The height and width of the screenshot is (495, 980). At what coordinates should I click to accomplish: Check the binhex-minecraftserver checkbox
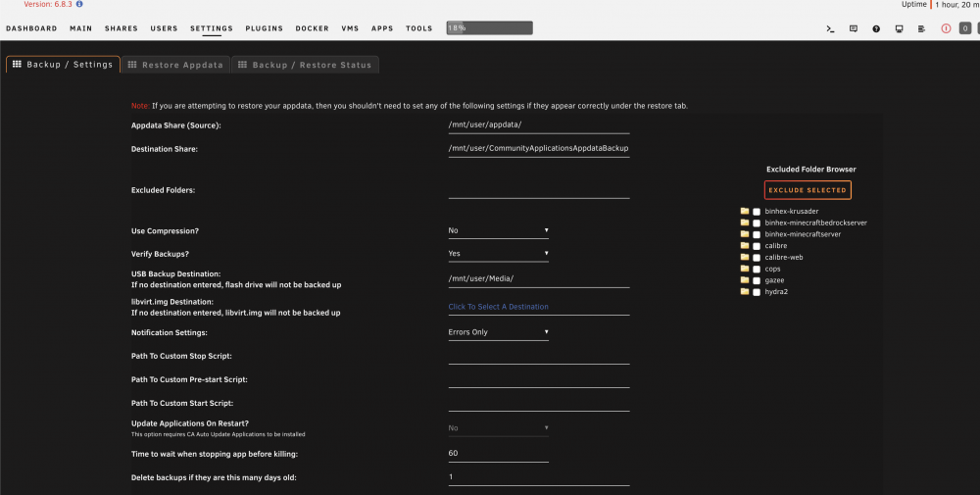(757, 235)
